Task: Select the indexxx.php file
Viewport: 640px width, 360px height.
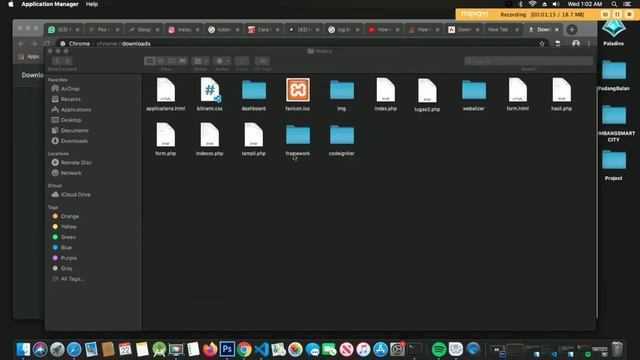Action: click(209, 139)
